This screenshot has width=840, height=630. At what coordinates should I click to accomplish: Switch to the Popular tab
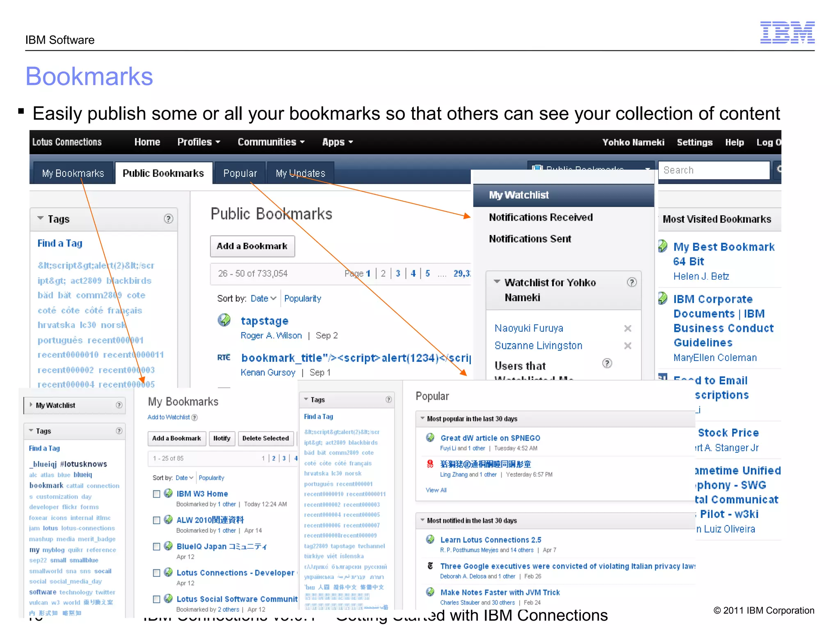tap(240, 173)
